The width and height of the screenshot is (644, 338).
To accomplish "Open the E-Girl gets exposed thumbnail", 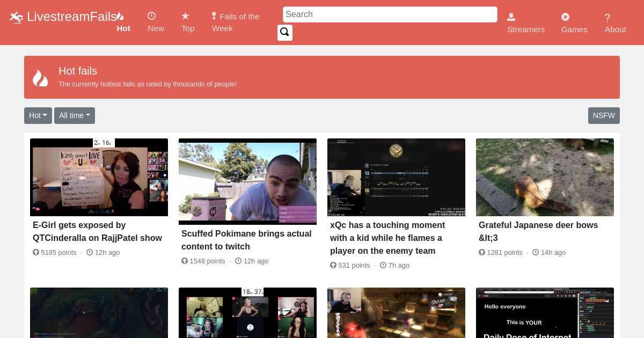I will tap(99, 177).
